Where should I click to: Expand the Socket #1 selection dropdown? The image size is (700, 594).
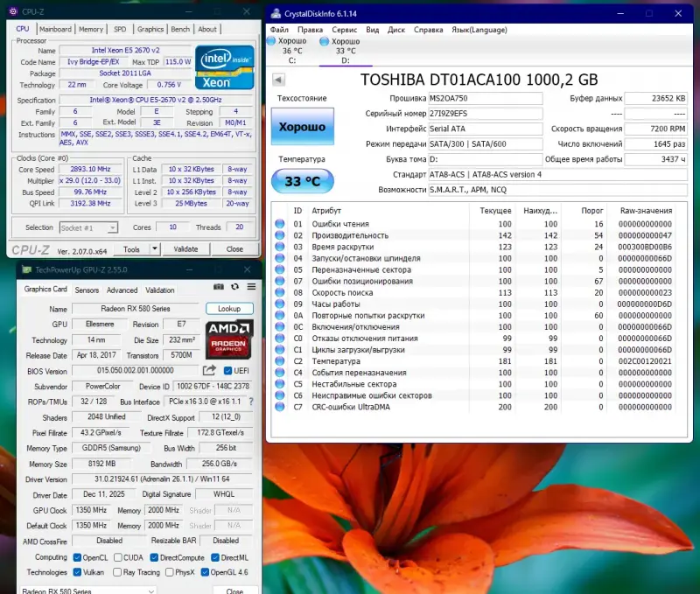pyautogui.click(x=112, y=227)
